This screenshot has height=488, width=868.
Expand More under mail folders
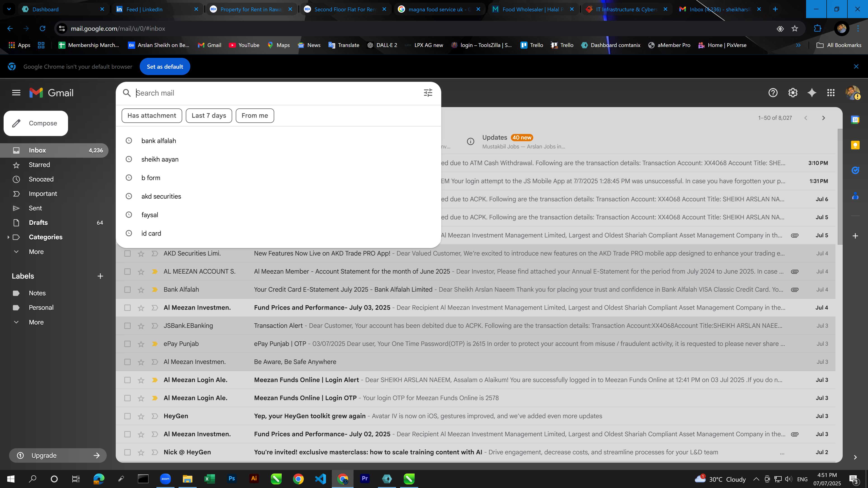coord(36,252)
